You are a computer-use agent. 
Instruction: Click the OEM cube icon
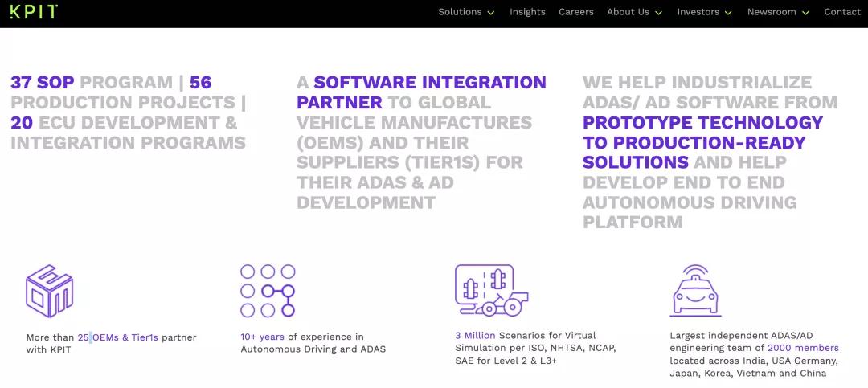49,291
